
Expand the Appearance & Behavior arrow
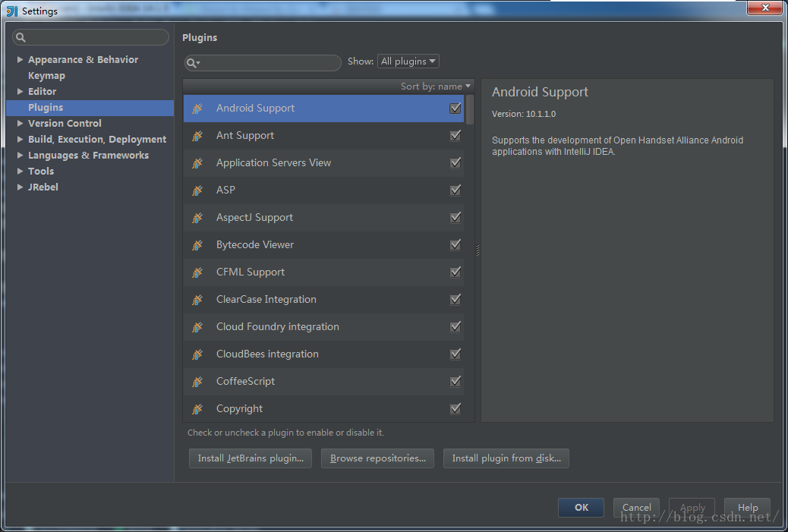(20, 59)
